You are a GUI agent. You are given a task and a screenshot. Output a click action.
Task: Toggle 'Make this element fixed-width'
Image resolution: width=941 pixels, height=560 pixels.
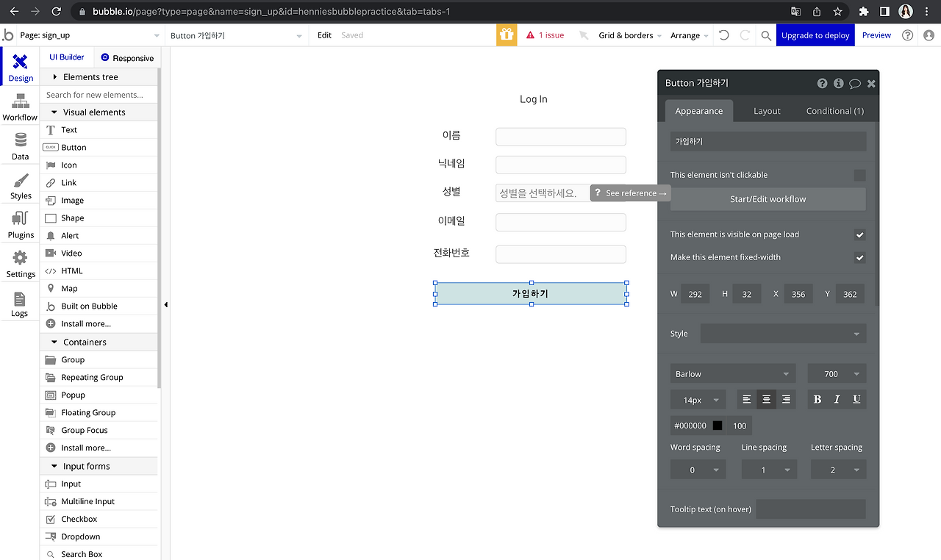pyautogui.click(x=859, y=258)
